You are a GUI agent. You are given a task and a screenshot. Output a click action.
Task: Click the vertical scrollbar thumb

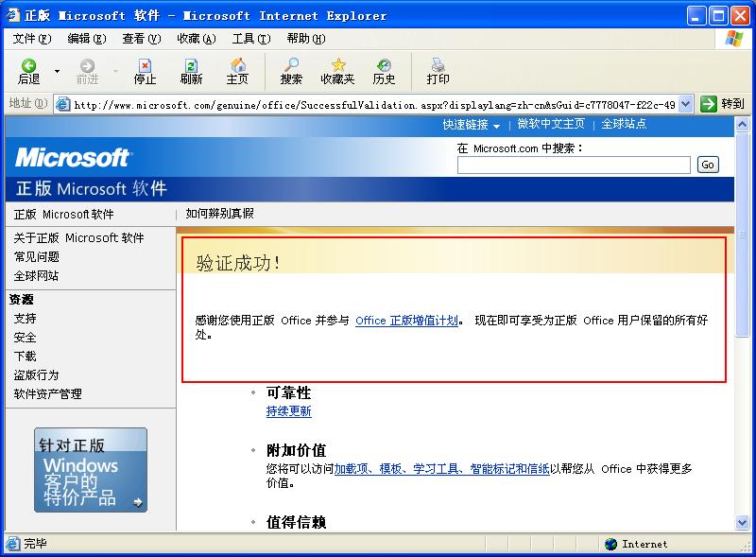point(742,235)
